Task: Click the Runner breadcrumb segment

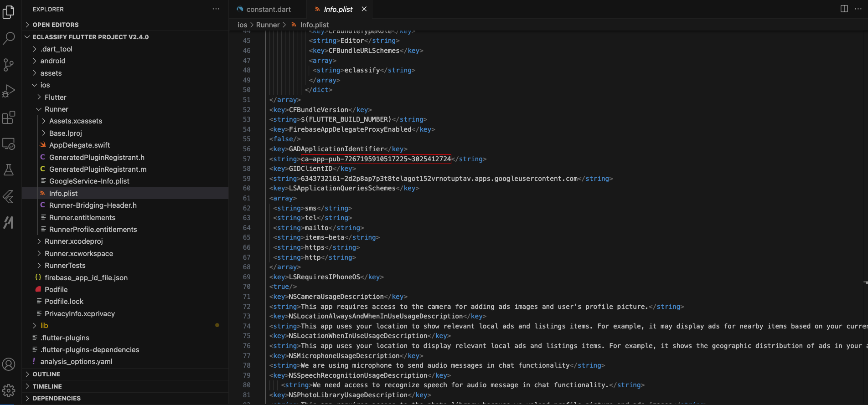Action: pos(268,25)
